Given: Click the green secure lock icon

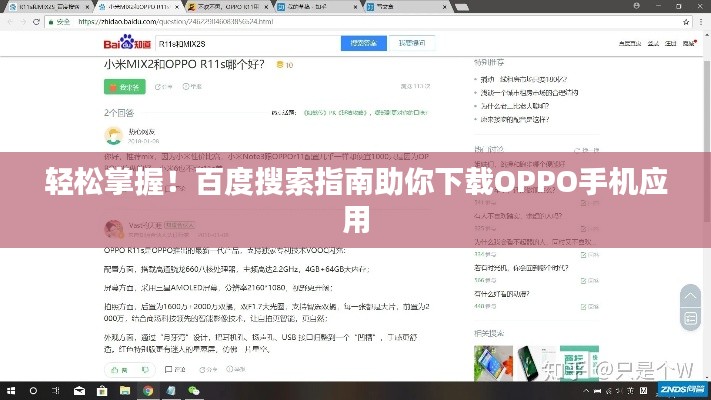Looking at the screenshot, I should (51, 22).
